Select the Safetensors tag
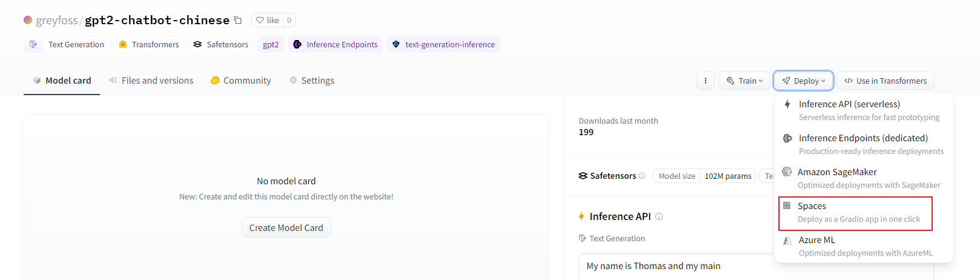Image resolution: width=980 pixels, height=280 pixels. click(x=220, y=44)
